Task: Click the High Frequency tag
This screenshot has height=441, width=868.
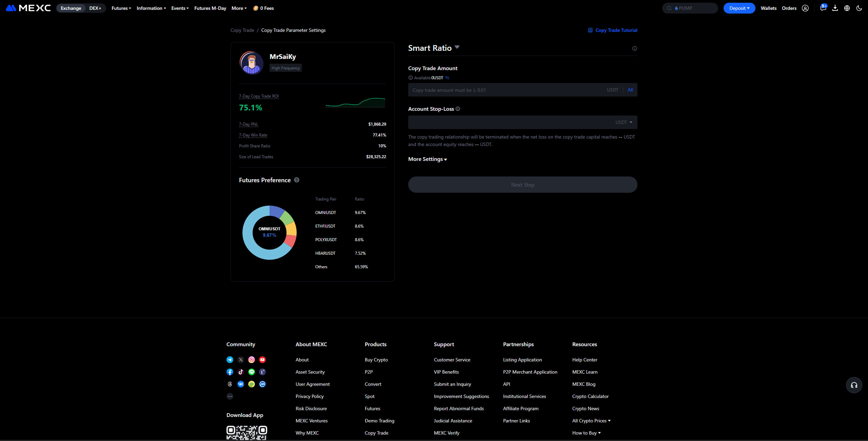Action: [x=285, y=68]
